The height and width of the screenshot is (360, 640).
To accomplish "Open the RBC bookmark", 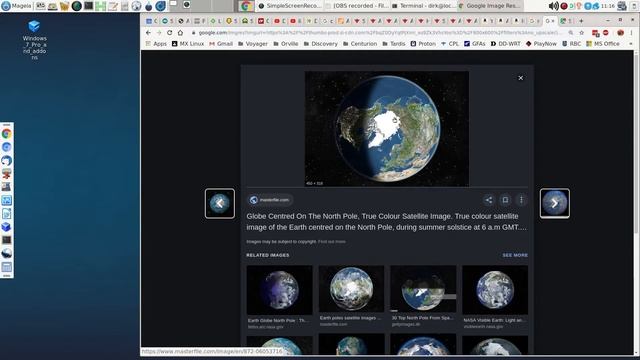I will click(x=571, y=44).
